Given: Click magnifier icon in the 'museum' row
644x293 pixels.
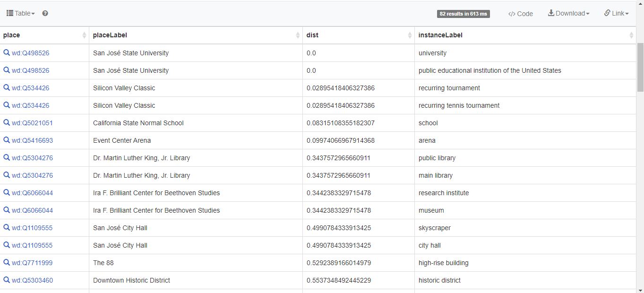Looking at the screenshot, I should pyautogui.click(x=7, y=210).
